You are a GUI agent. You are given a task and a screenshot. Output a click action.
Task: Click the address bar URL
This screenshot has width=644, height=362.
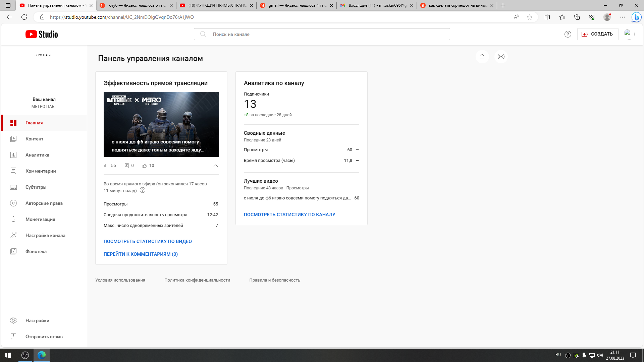pos(122,17)
